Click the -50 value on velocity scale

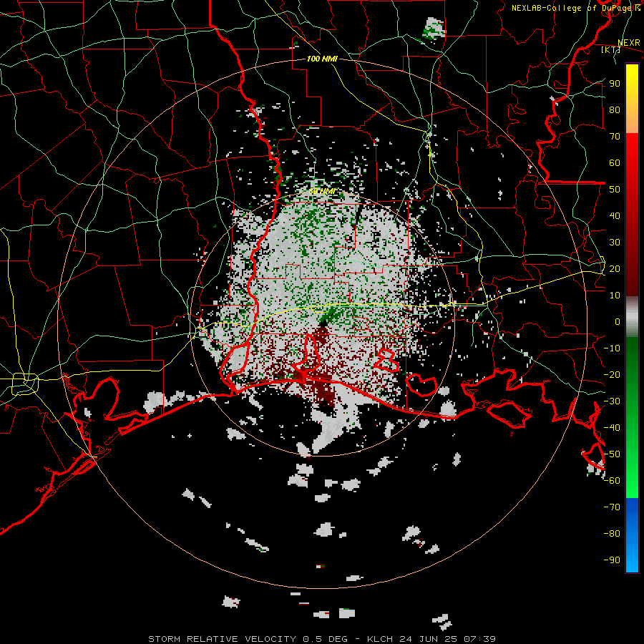click(612, 454)
